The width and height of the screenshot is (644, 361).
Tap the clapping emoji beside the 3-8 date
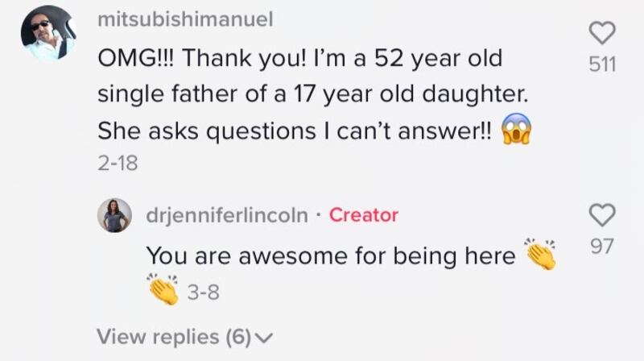pos(162,293)
